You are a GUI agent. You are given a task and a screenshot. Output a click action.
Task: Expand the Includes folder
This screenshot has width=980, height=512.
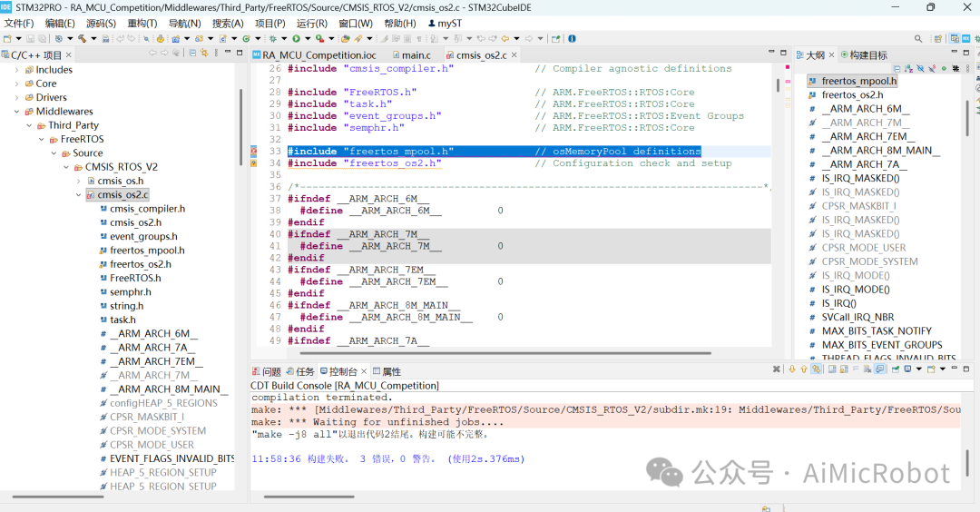tap(17, 70)
